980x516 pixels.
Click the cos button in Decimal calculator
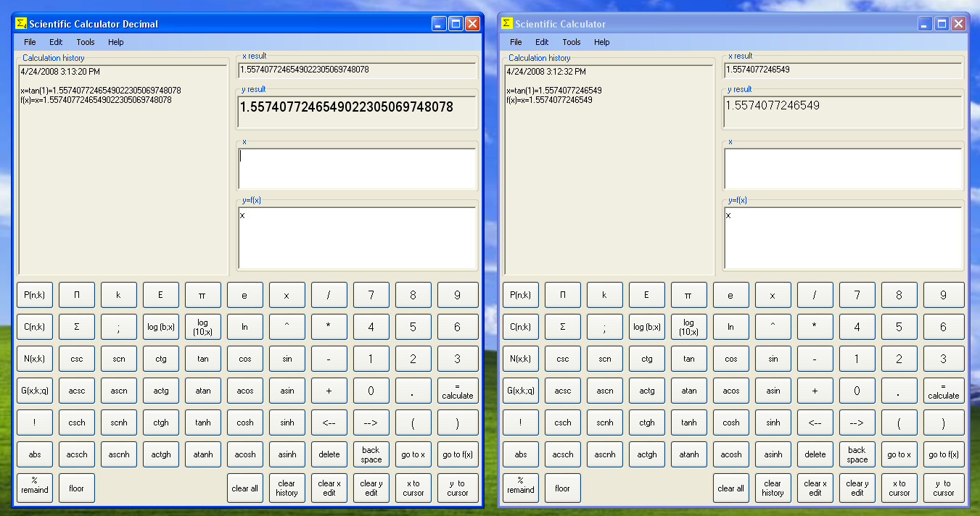pos(245,359)
